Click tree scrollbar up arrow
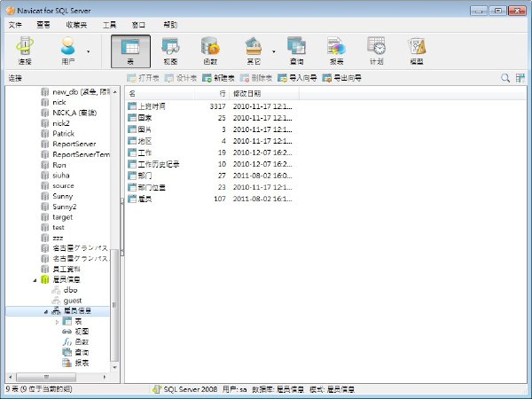The image size is (532, 399). click(115, 92)
